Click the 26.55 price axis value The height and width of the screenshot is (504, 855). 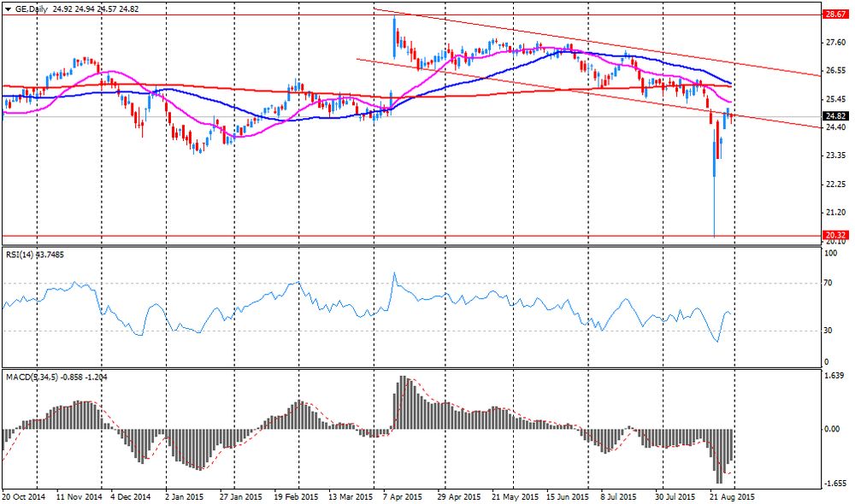tap(836, 71)
